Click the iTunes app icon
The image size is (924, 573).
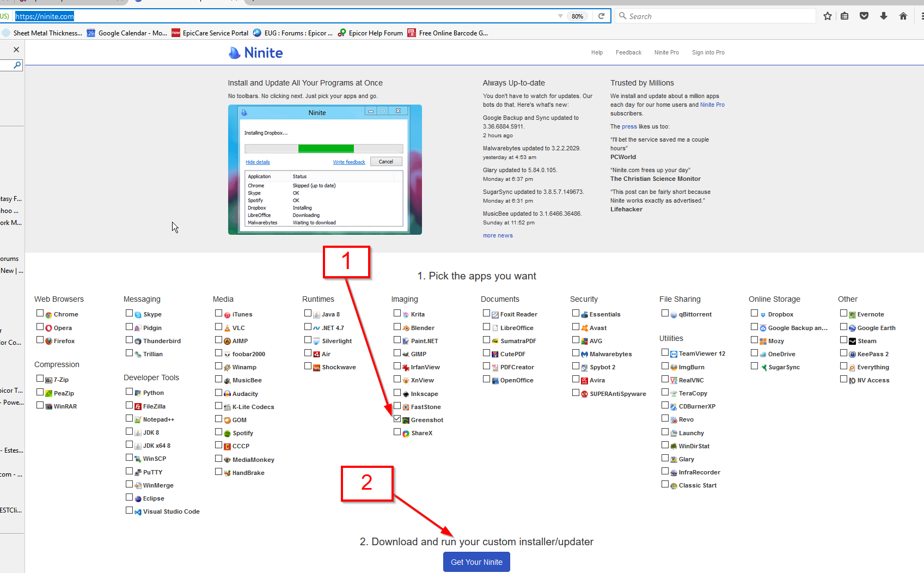[x=228, y=315]
